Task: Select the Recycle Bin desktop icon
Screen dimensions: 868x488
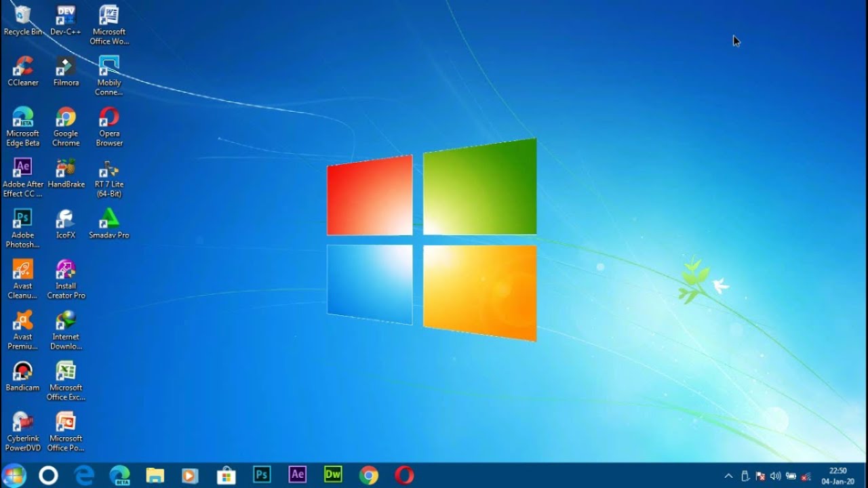Action: coord(22,21)
